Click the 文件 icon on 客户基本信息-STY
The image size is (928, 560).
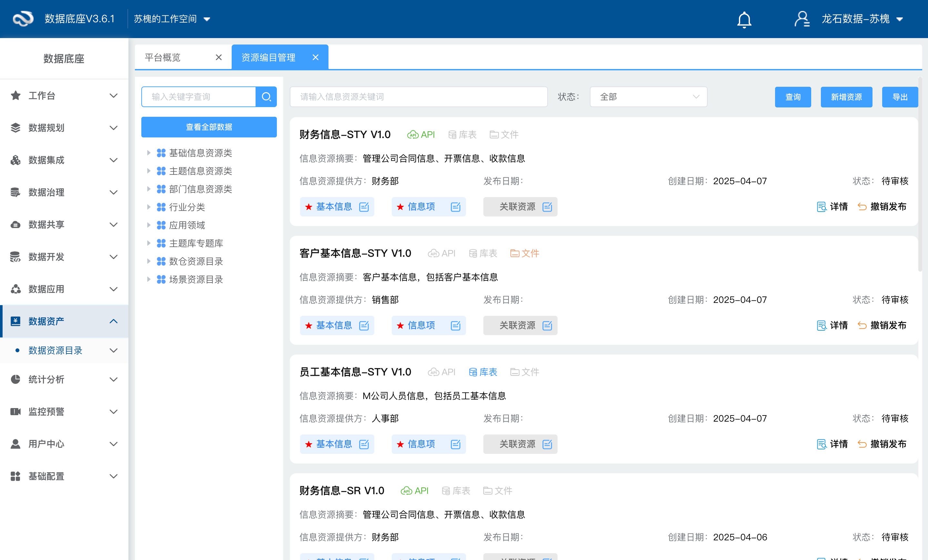(516, 253)
